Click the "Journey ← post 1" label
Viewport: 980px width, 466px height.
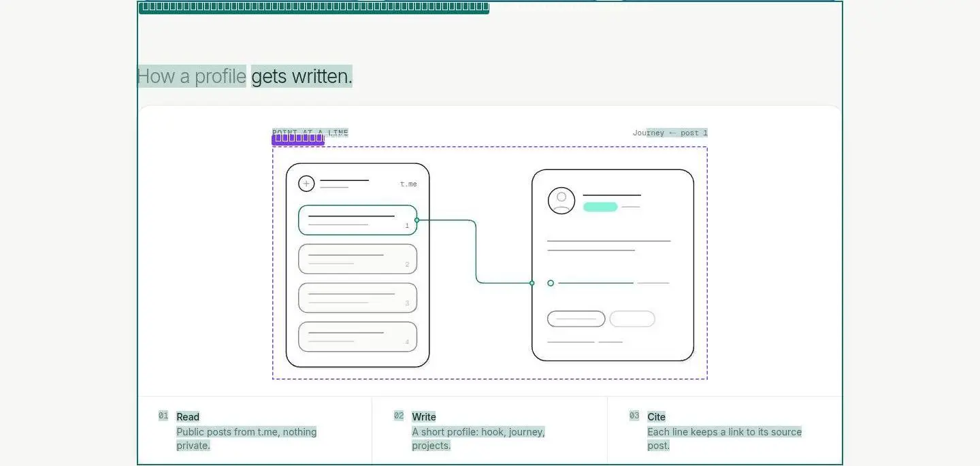point(670,133)
